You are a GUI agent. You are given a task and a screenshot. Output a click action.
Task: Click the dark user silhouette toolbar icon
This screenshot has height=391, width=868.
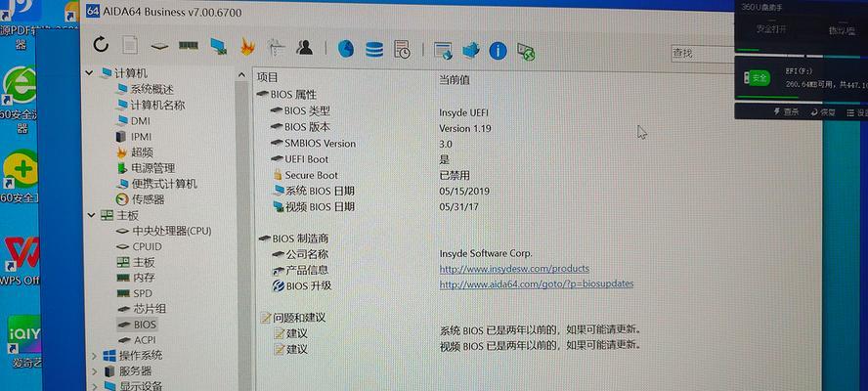(304, 48)
